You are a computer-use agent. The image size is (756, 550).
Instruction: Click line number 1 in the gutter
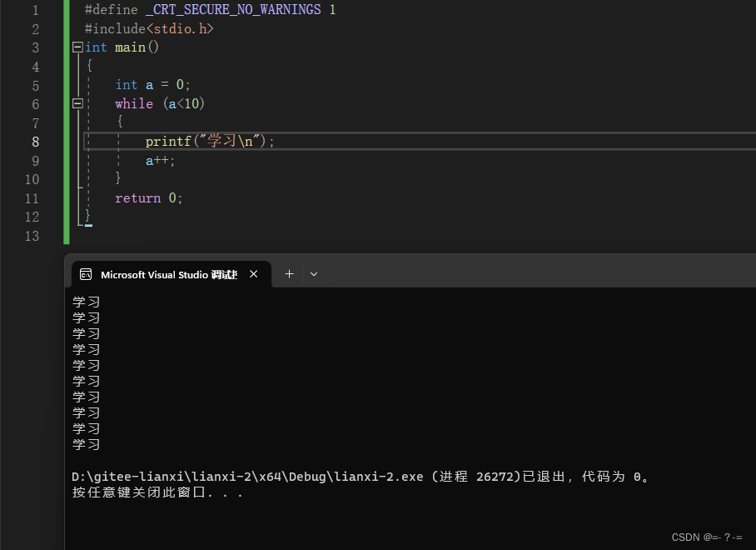[x=35, y=9]
